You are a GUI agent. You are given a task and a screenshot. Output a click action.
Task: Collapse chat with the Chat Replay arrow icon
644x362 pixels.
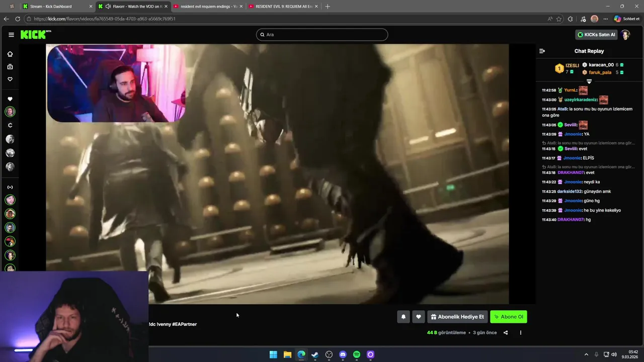click(542, 51)
